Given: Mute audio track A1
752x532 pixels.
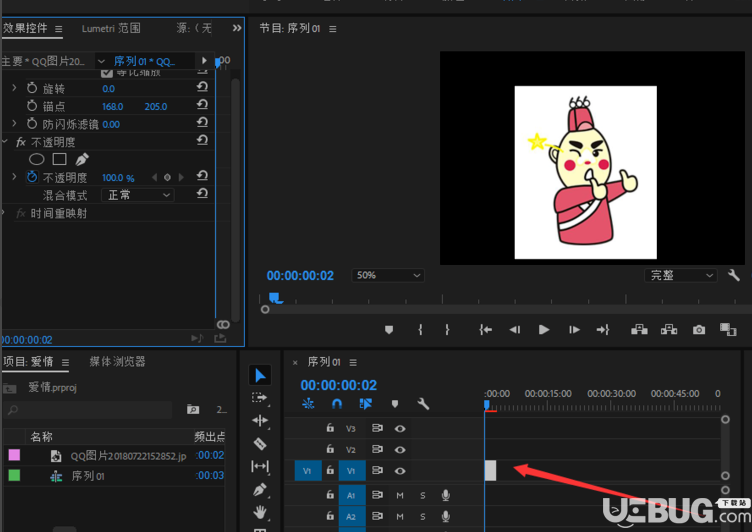Looking at the screenshot, I should point(400,495).
